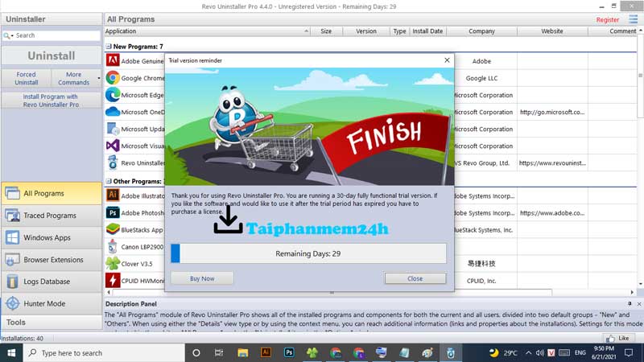644x362 pixels.
Task: Click the Canon LBP2900 icon in list
Action: tap(113, 246)
